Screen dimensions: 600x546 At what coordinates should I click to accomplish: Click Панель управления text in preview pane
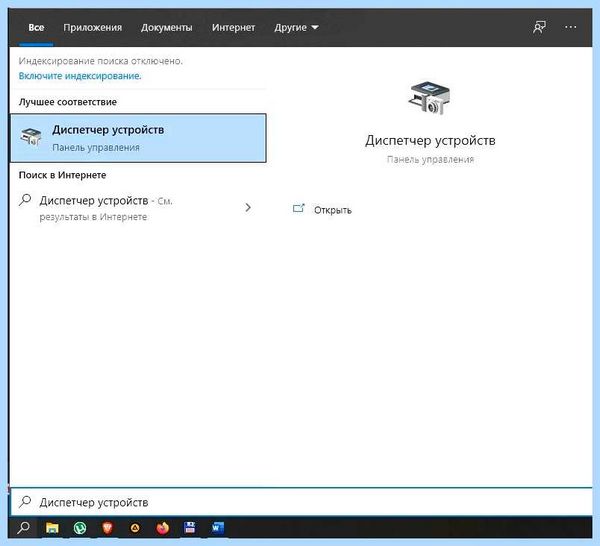click(x=430, y=159)
